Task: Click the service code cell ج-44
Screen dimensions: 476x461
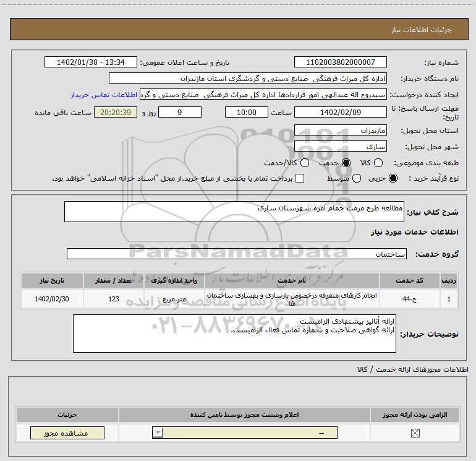Action: pos(409,299)
